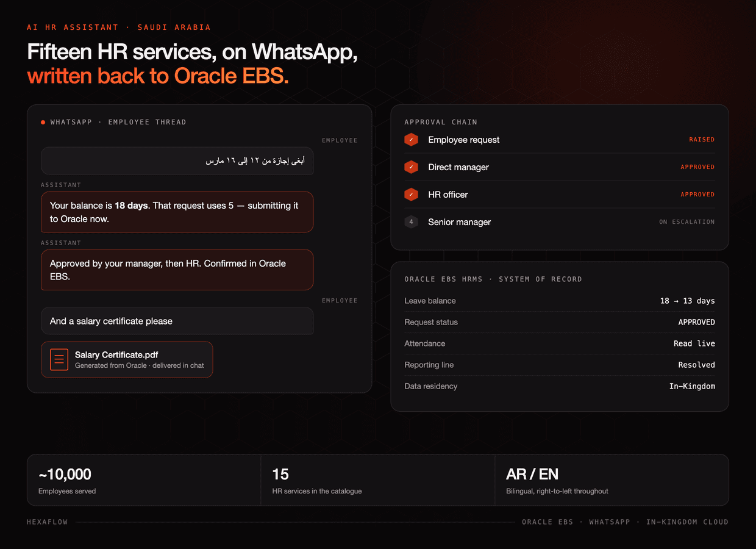The width and height of the screenshot is (756, 549).
Task: Click the 'Employee request' row label
Action: (463, 140)
